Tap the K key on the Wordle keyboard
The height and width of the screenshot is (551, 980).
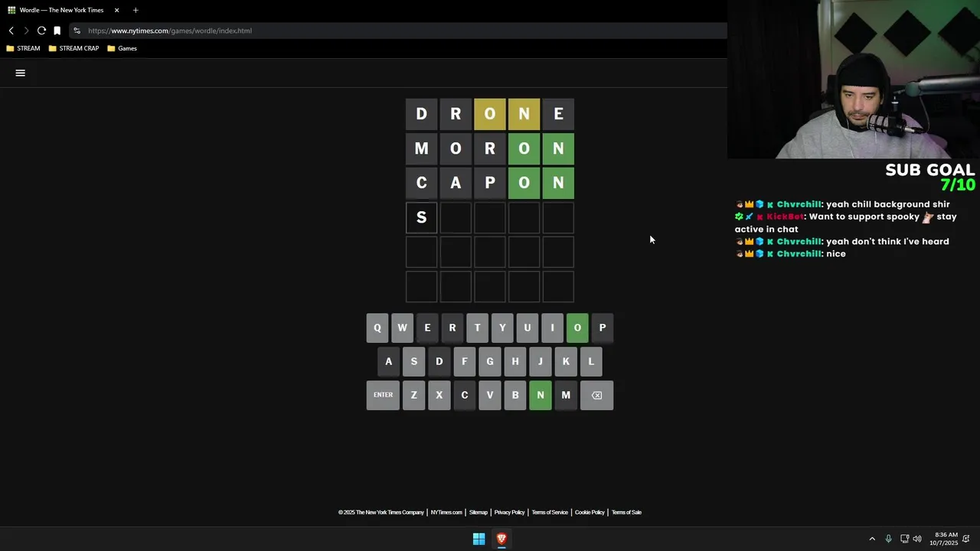click(x=566, y=361)
